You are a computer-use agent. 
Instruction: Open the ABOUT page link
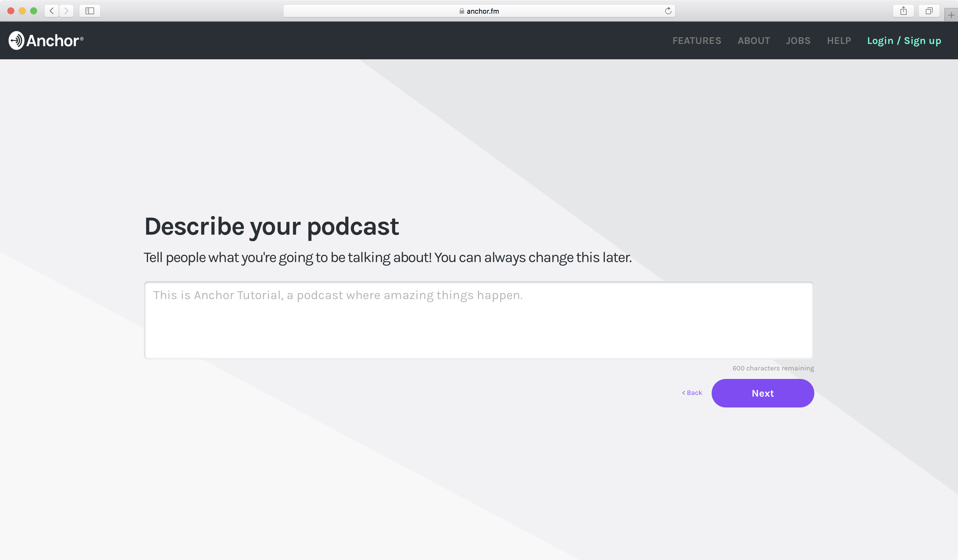(x=754, y=41)
